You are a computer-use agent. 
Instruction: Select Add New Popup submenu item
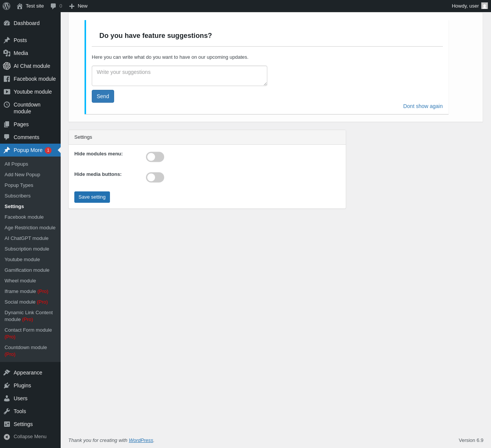(22, 175)
